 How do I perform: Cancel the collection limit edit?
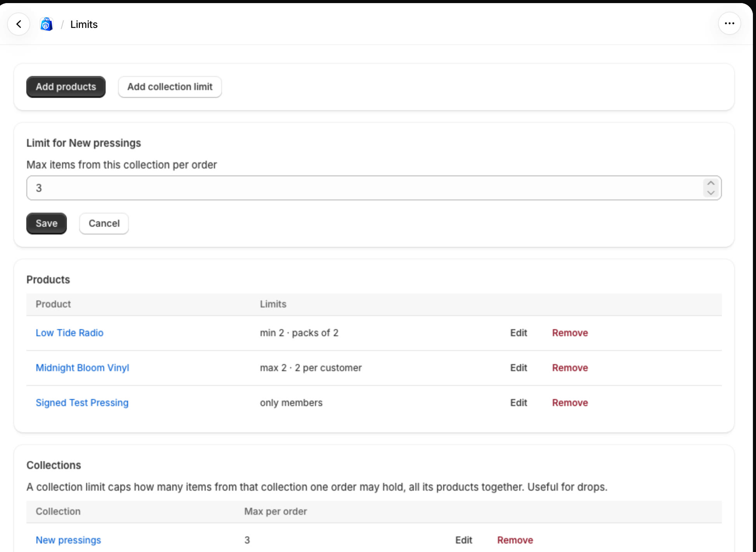tap(104, 223)
